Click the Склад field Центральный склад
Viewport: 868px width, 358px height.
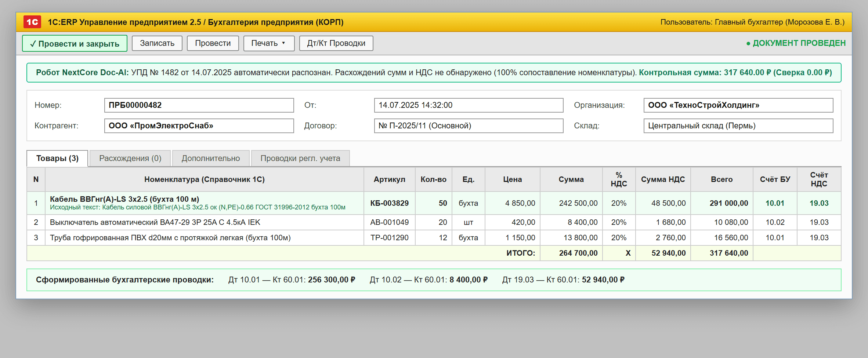pyautogui.click(x=738, y=126)
